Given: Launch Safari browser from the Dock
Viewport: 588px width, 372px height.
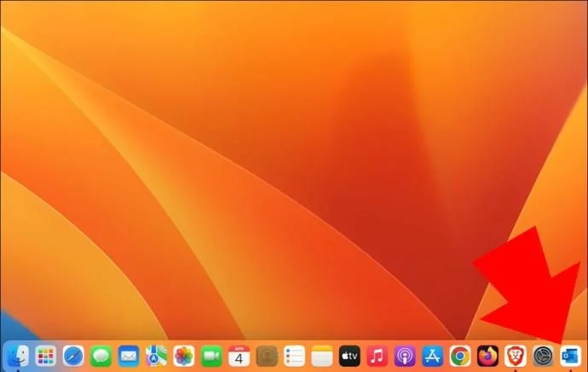Looking at the screenshot, I should 73,356.
